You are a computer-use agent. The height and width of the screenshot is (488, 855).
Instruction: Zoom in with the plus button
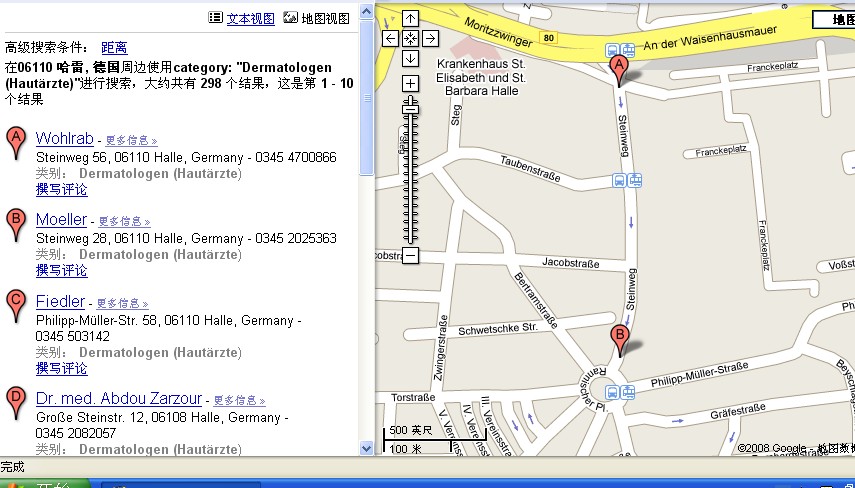tap(411, 83)
